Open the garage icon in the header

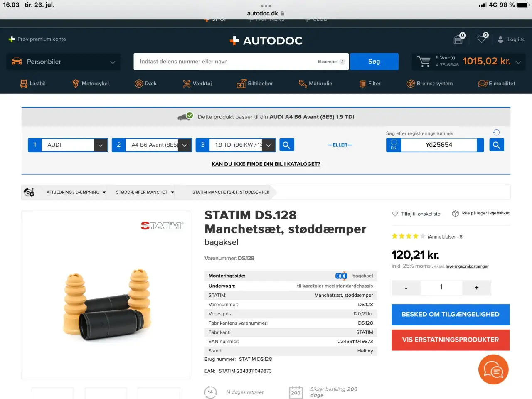coord(458,39)
